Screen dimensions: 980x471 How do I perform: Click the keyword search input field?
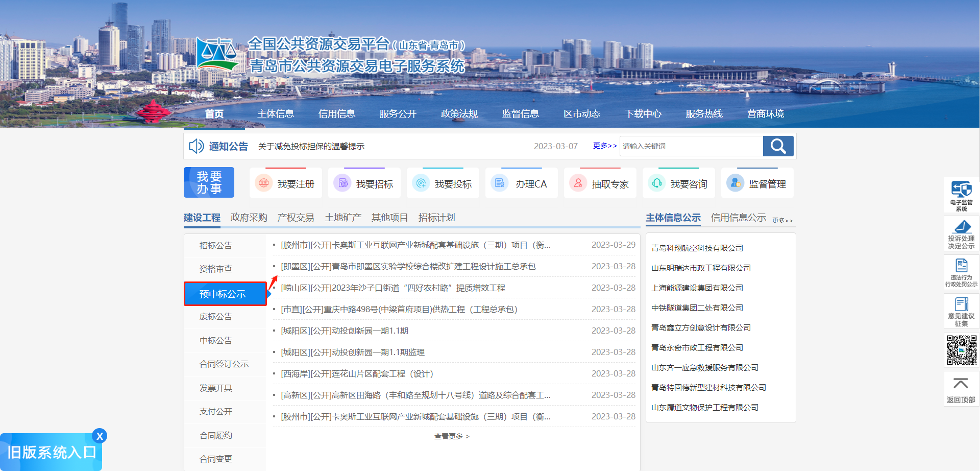(x=692, y=146)
